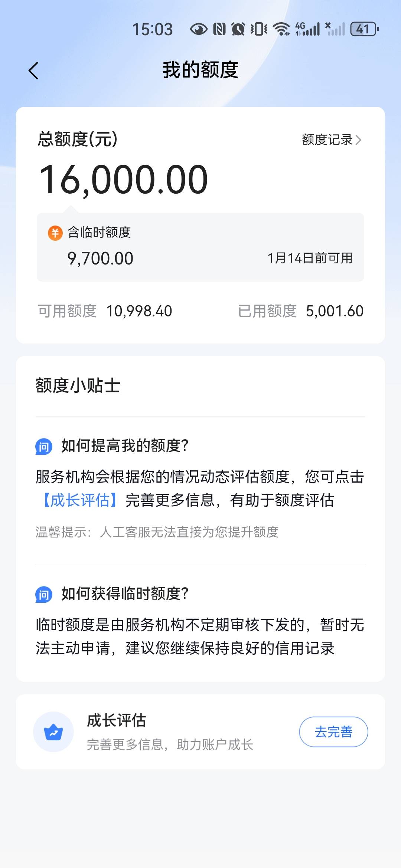The image size is (401, 868).
Task: Tap the eye icon in status bar
Action: [x=199, y=29]
